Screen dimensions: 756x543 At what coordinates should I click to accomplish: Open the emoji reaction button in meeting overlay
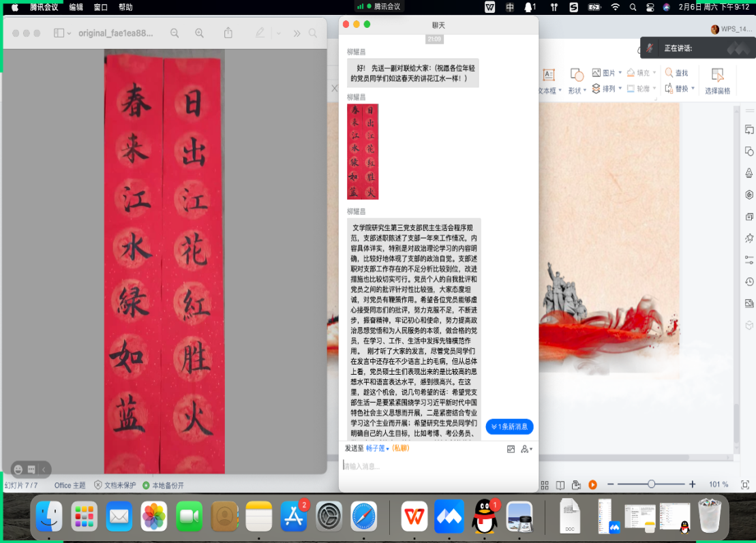point(18,469)
